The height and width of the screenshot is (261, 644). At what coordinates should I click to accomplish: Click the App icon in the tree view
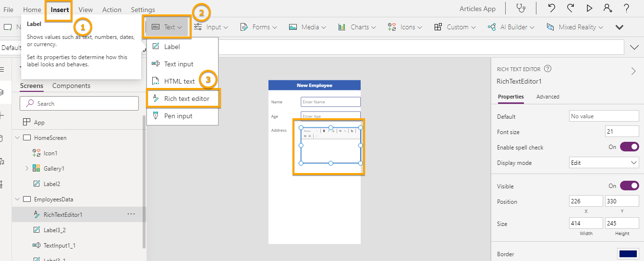(x=27, y=122)
